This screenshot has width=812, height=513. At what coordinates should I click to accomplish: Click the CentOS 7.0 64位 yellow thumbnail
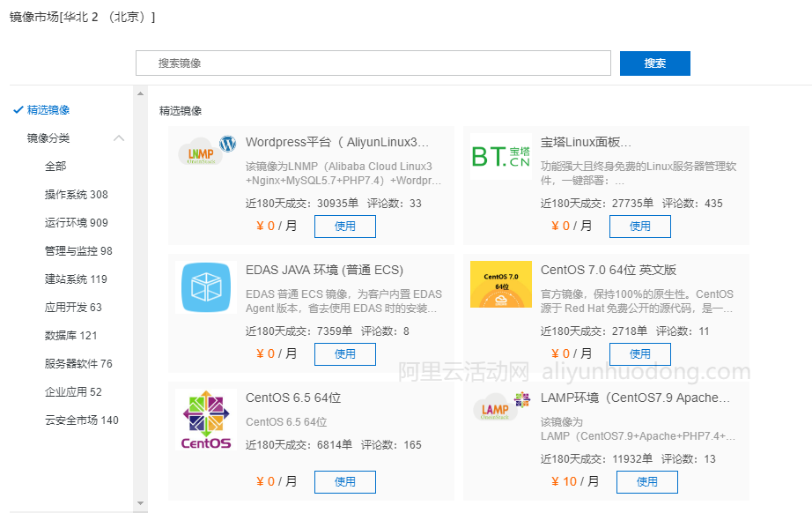[501, 284]
